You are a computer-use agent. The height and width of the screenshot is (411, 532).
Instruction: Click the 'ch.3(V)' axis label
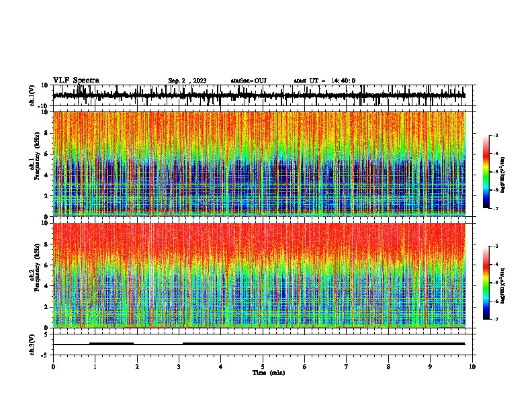point(32,345)
